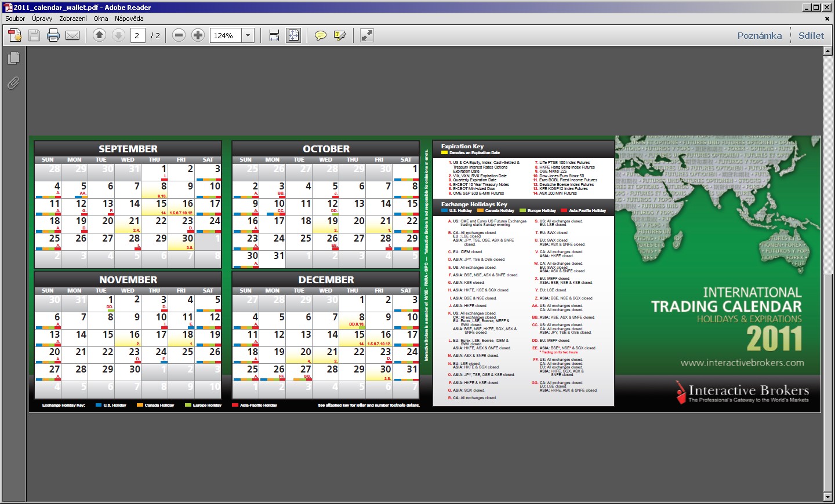Click the yellow 'Denotes an Expiration Date' swatch
Screen dimensions: 835x504
(445, 152)
